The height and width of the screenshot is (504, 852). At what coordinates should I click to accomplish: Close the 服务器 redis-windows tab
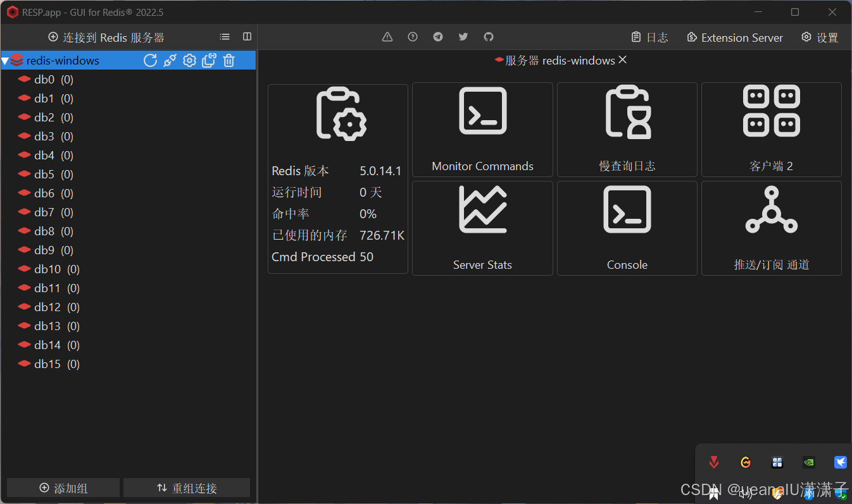(x=623, y=59)
